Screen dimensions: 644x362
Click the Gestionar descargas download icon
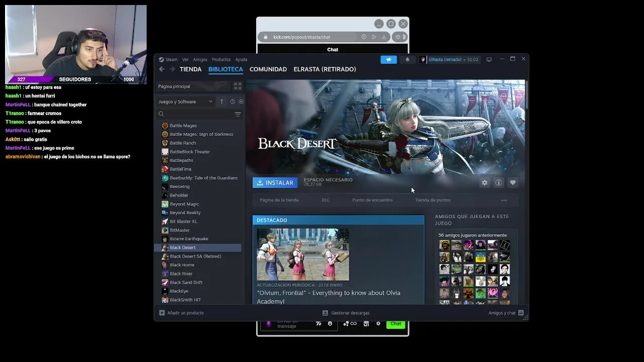tap(325, 313)
